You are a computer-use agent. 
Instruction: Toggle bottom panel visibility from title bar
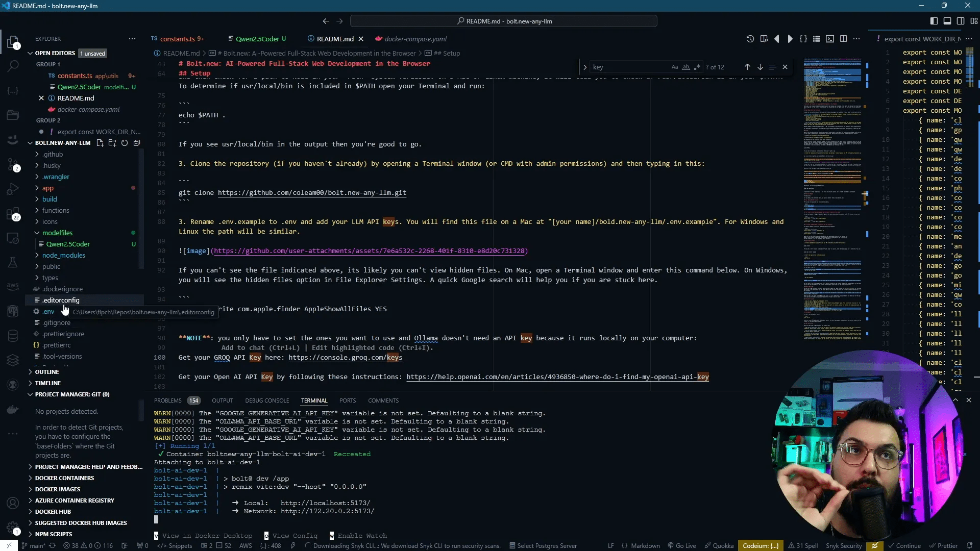pyautogui.click(x=947, y=21)
